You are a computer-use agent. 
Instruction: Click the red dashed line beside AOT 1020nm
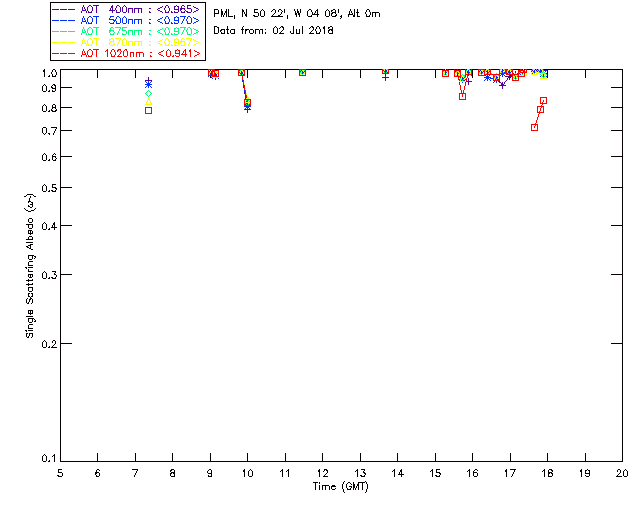point(63,53)
